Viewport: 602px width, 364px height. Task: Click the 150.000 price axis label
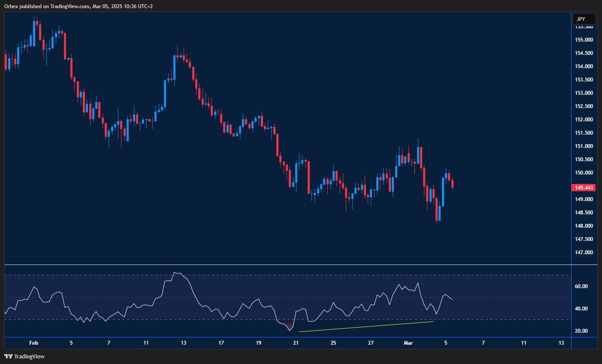pos(584,172)
